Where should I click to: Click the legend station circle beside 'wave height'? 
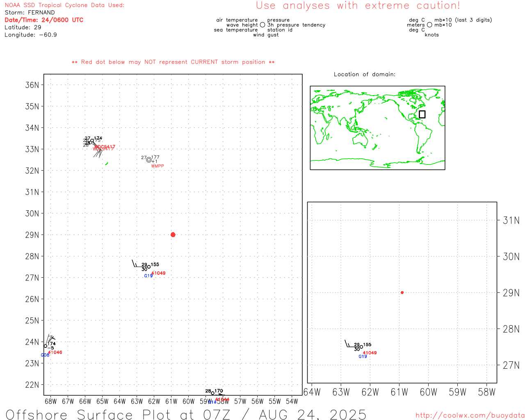point(262,25)
